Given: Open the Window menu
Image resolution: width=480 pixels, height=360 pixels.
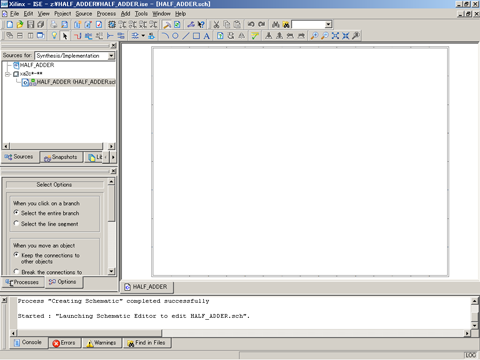Looking at the screenshot, I should tap(161, 14).
